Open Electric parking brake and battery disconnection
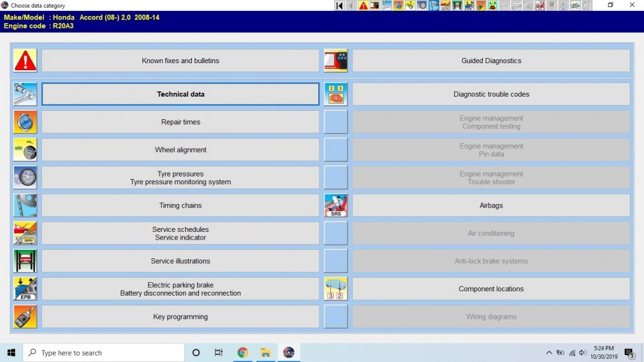 tap(180, 289)
